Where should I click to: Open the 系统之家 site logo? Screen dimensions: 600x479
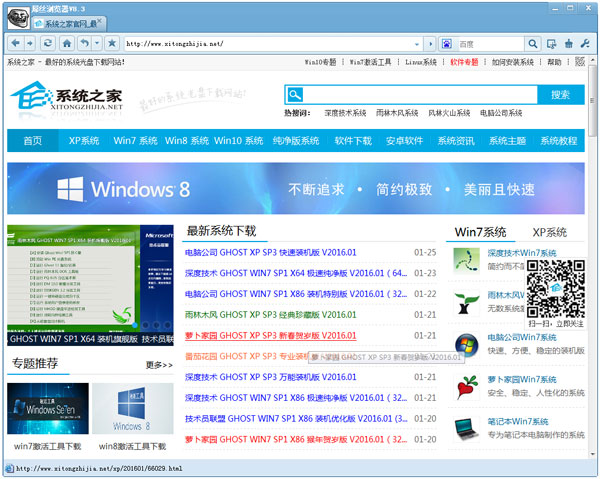coord(67,96)
